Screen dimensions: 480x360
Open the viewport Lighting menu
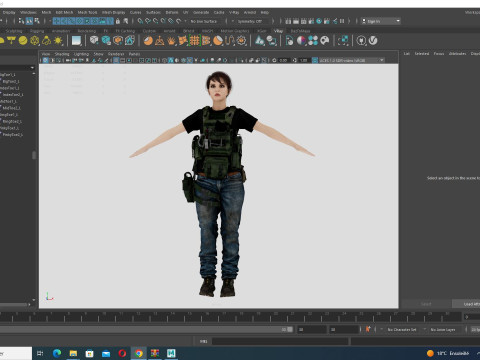81,54
